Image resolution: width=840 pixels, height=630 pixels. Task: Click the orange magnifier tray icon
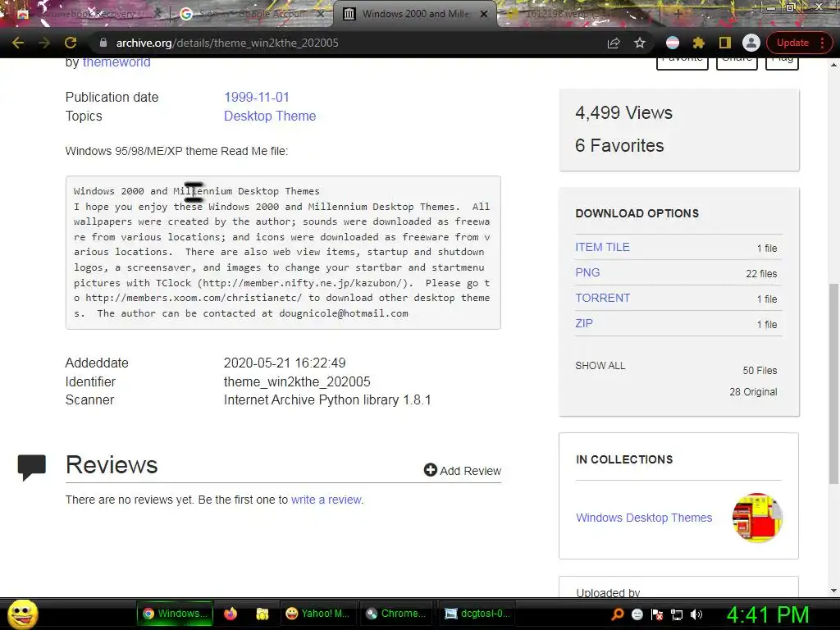point(618,614)
